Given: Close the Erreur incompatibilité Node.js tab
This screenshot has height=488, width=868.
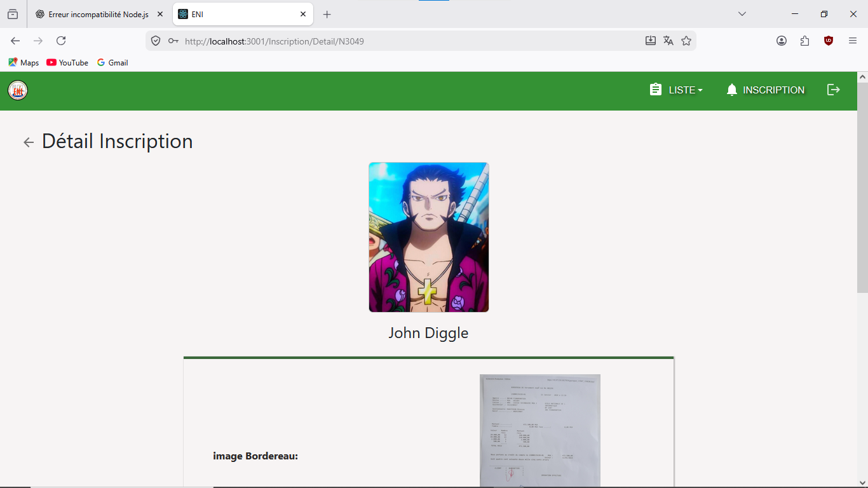Looking at the screenshot, I should pyautogui.click(x=160, y=14).
